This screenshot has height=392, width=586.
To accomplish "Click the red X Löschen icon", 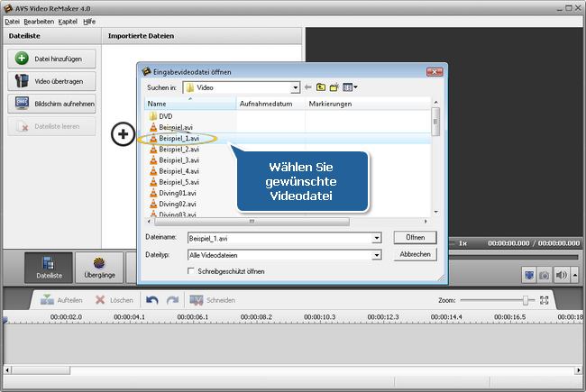I will (x=100, y=300).
